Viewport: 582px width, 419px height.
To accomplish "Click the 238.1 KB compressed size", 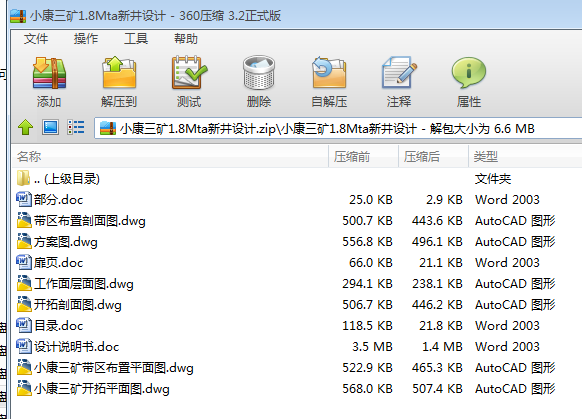I will click(437, 284).
